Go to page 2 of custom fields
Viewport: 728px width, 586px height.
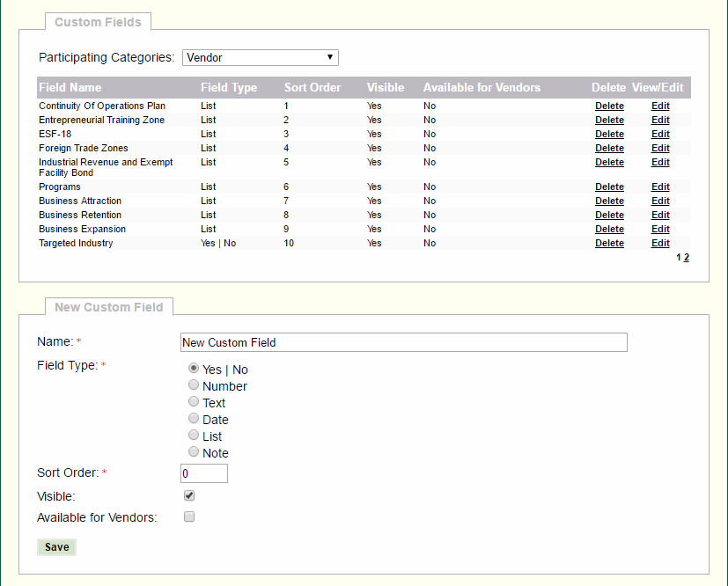(687, 258)
